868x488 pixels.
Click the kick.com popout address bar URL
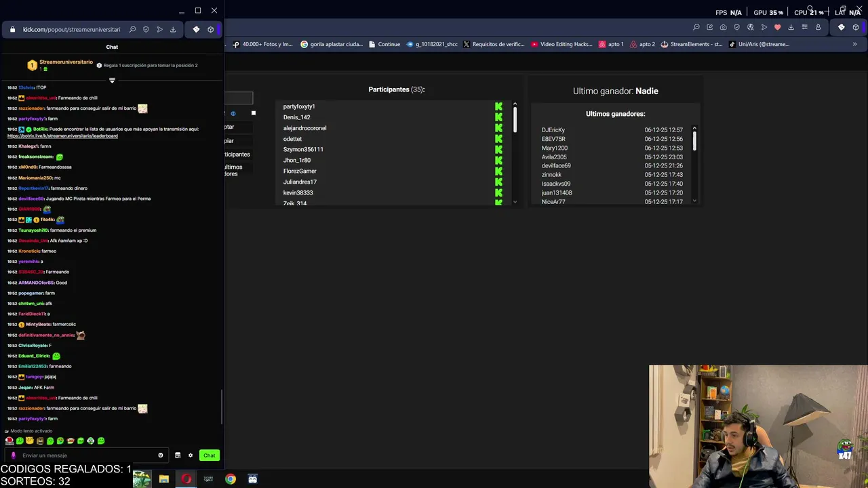[x=71, y=29]
